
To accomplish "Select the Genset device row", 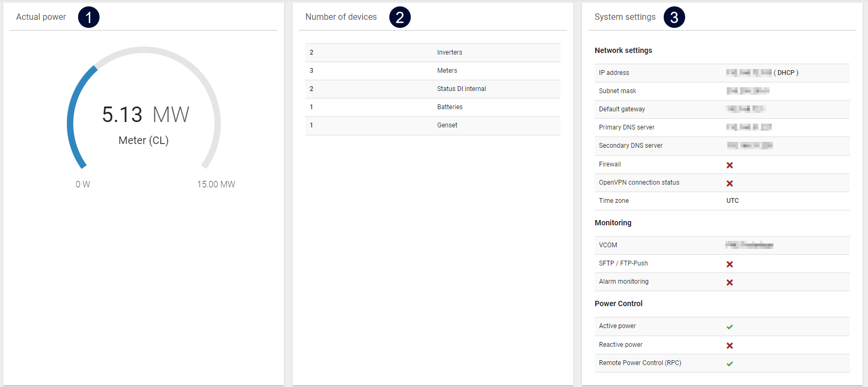I will click(x=433, y=125).
